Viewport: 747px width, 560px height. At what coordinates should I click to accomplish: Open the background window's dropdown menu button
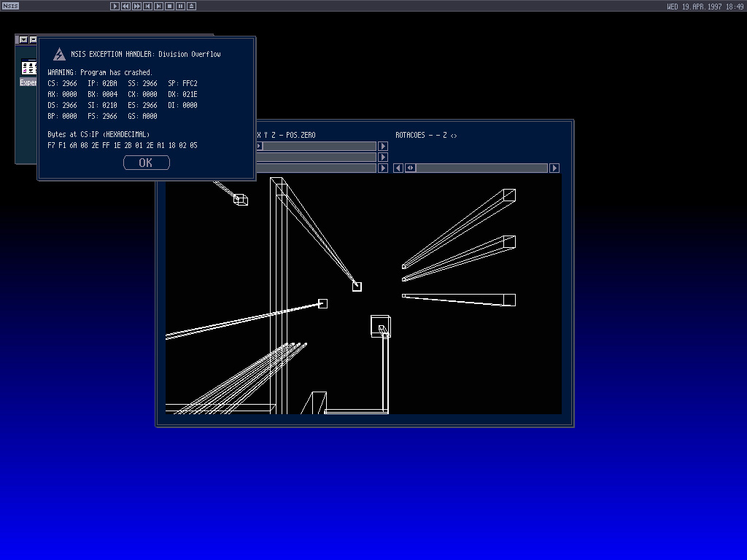pos(23,40)
